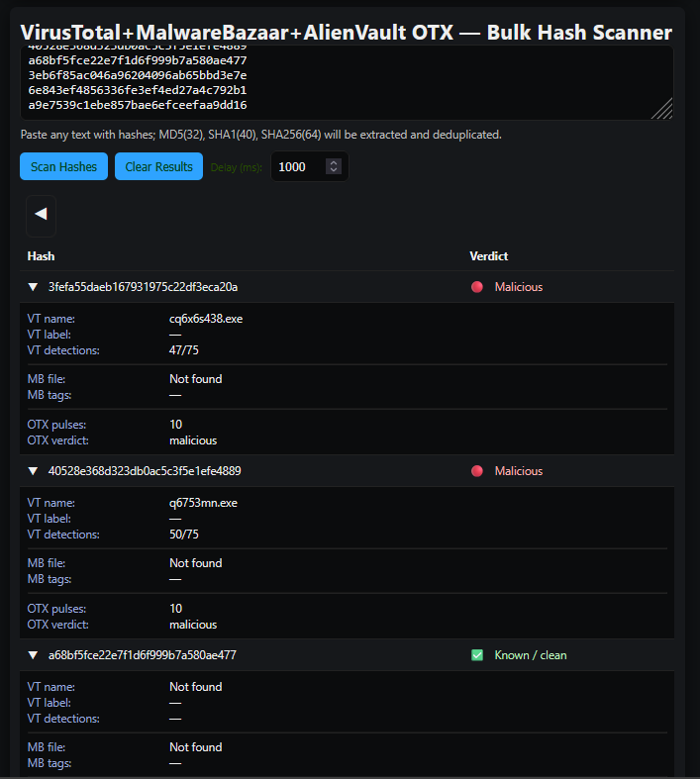Click the Delay (ms) value field
The image size is (700, 779).
click(x=309, y=166)
